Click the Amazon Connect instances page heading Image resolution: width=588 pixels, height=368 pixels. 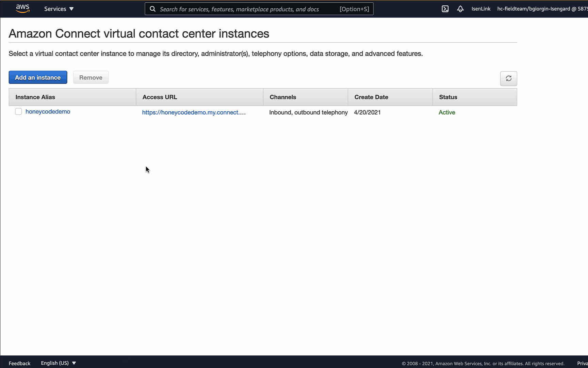click(x=139, y=34)
